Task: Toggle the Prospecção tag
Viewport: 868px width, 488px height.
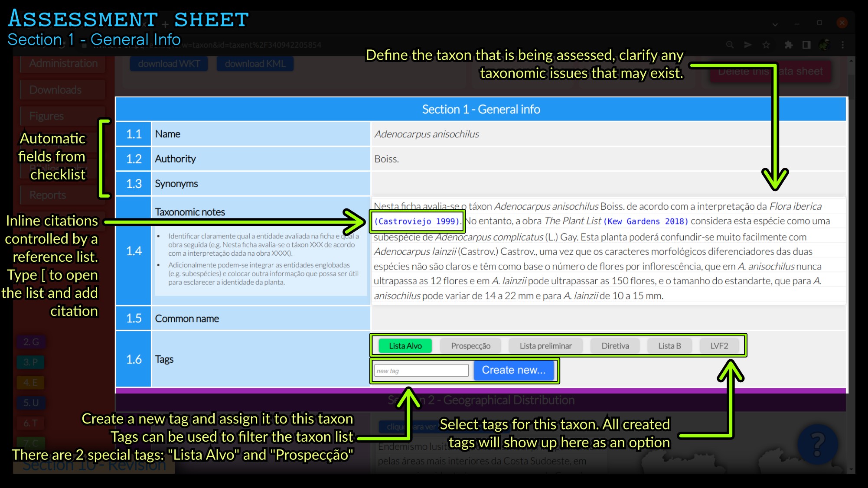Action: [470, 346]
